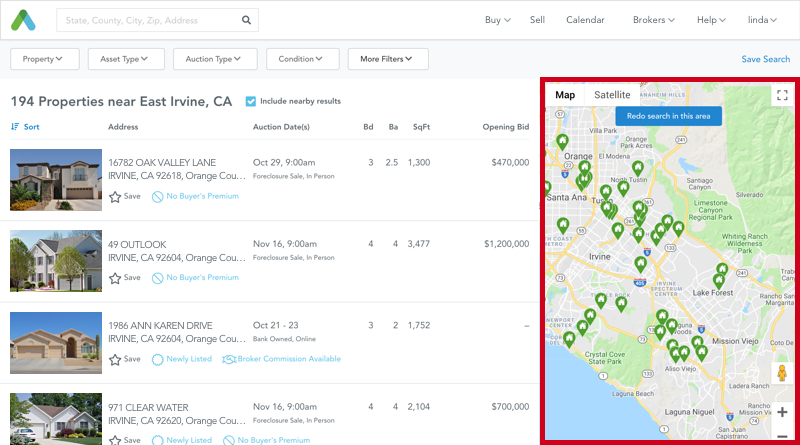Zoom in on map with plus icon

pyautogui.click(x=782, y=412)
